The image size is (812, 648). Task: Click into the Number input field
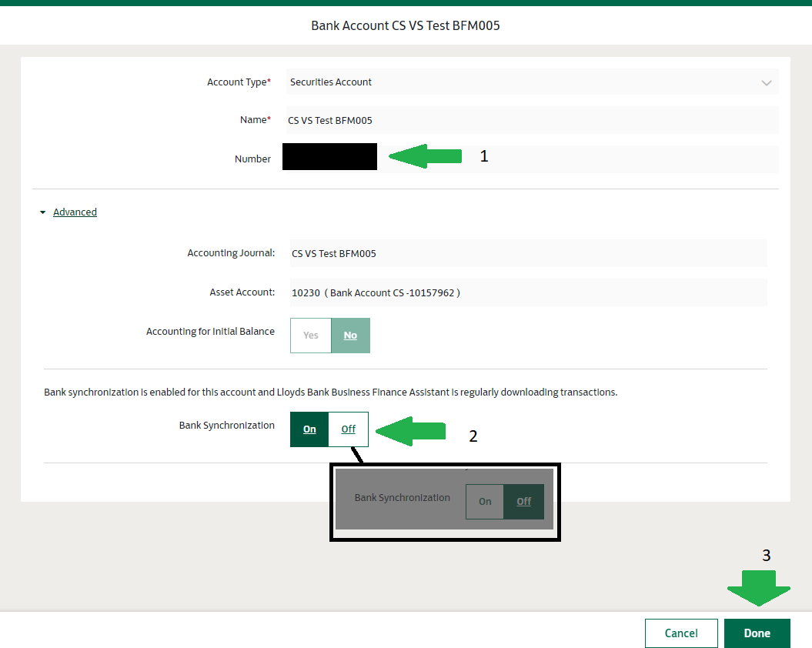click(x=577, y=159)
